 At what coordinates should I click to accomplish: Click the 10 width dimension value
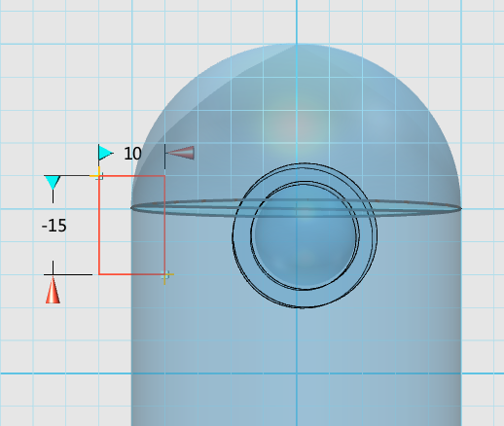coord(132,154)
